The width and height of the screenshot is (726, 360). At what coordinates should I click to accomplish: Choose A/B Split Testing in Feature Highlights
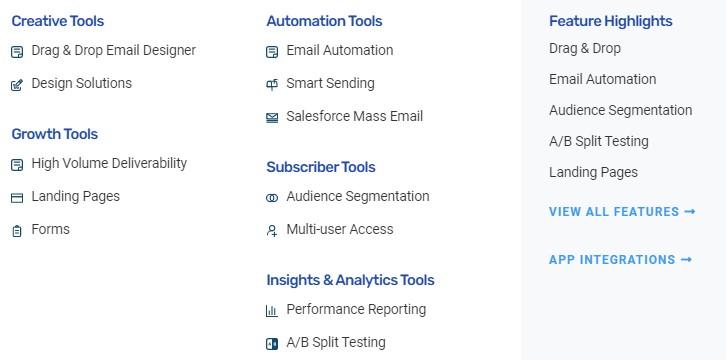[599, 141]
